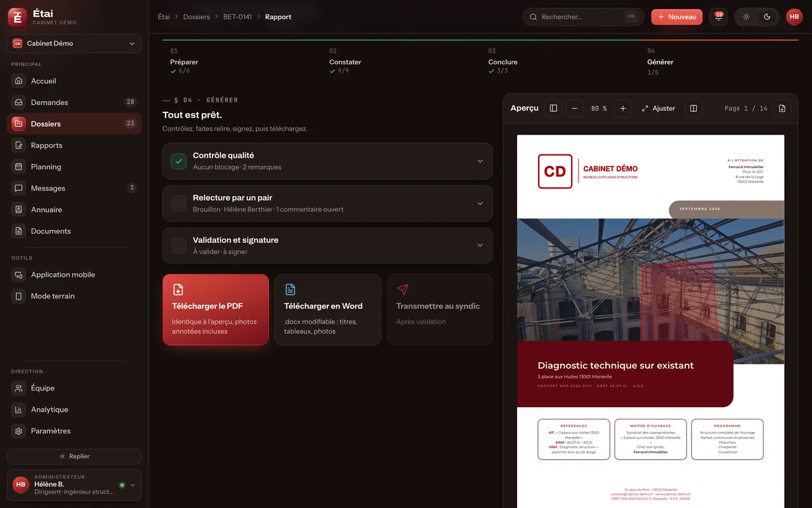
Task: Expand the Contrôle qualité section chevron
Action: click(x=480, y=161)
